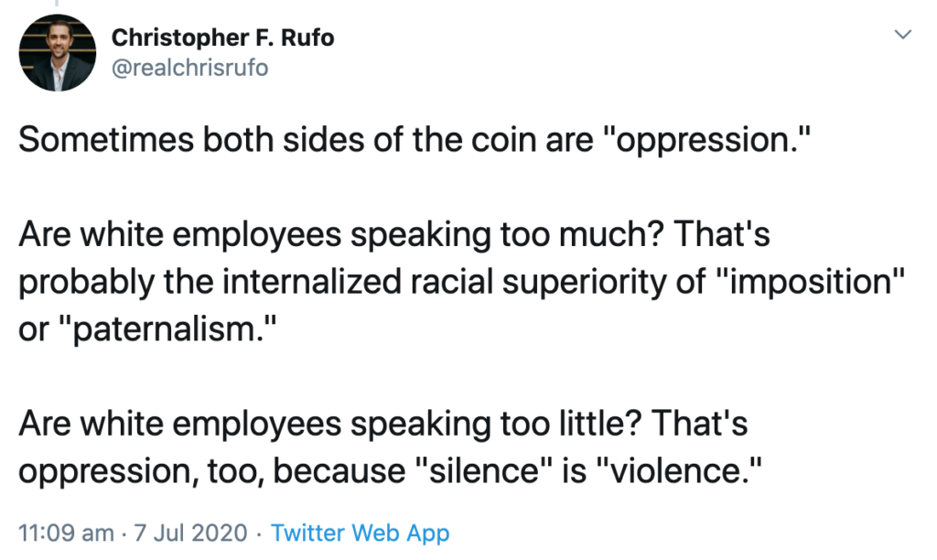Click the line asking about speaking too little
937x560 pixels.
click(383, 424)
